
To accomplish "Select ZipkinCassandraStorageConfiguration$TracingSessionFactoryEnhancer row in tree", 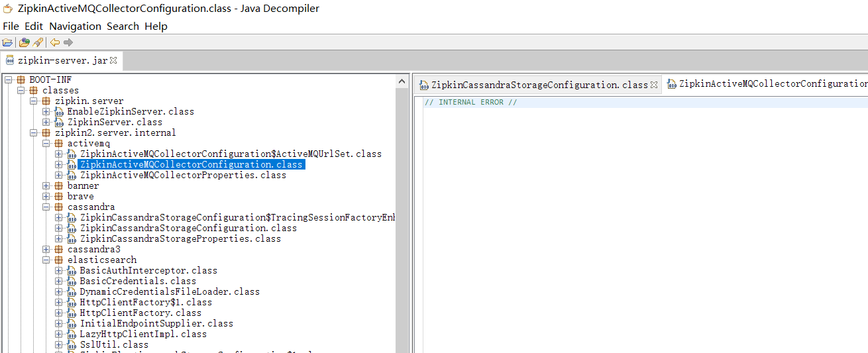I will [237, 217].
